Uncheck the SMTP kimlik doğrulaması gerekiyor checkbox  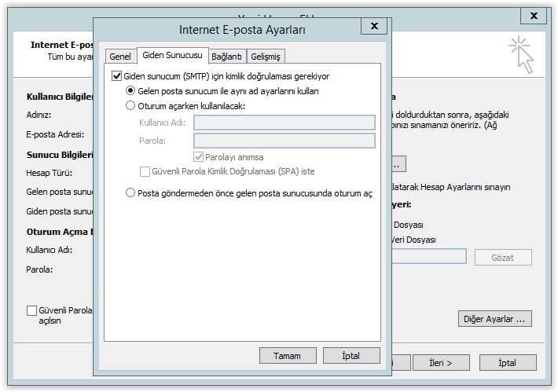117,76
